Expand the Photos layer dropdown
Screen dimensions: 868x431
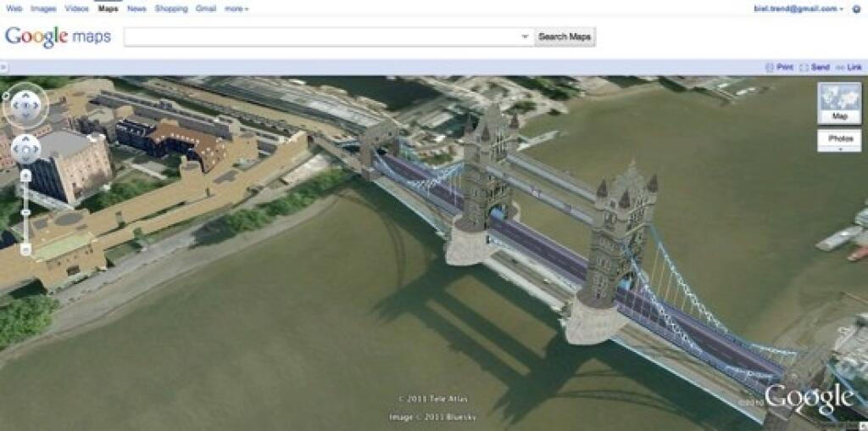pos(839,148)
